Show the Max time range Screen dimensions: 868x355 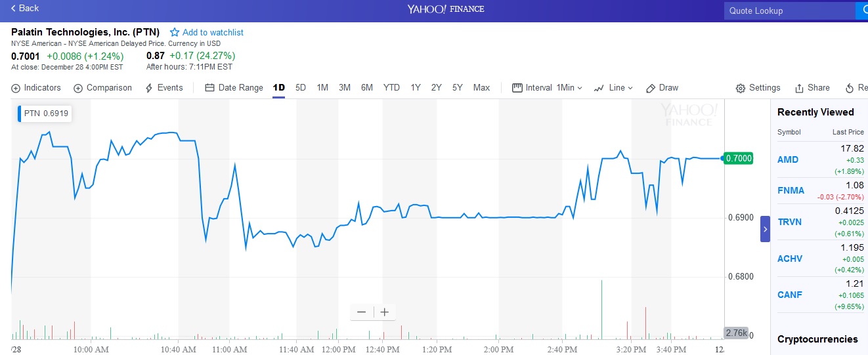(481, 88)
